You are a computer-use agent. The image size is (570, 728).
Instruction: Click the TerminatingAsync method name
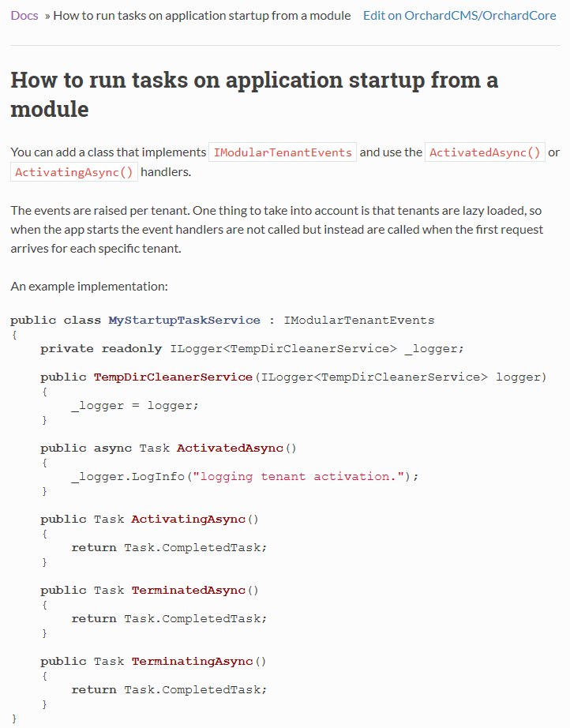[192, 662]
